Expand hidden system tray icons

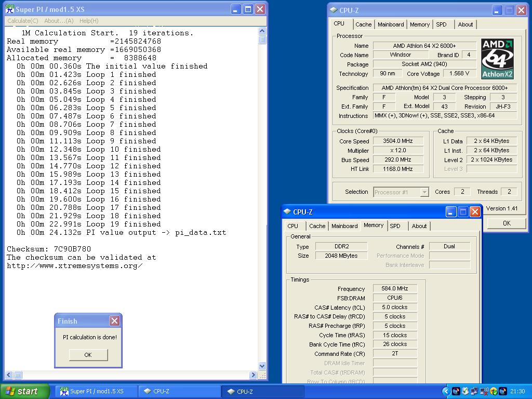click(446, 391)
